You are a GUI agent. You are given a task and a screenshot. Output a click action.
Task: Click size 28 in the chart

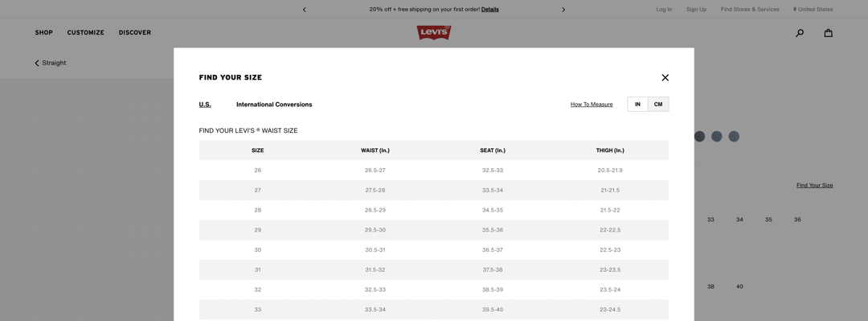257,210
